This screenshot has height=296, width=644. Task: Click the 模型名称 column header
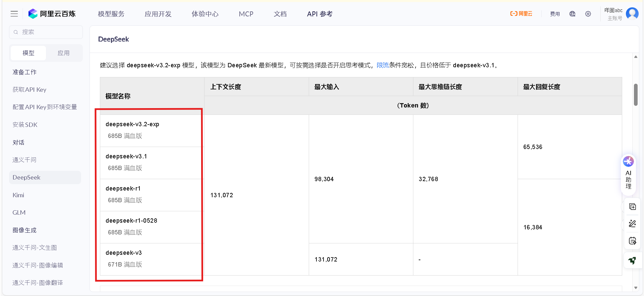click(152, 96)
